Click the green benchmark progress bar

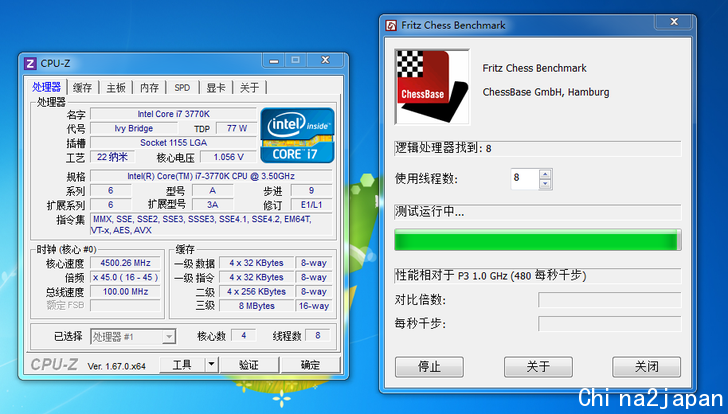(x=538, y=240)
